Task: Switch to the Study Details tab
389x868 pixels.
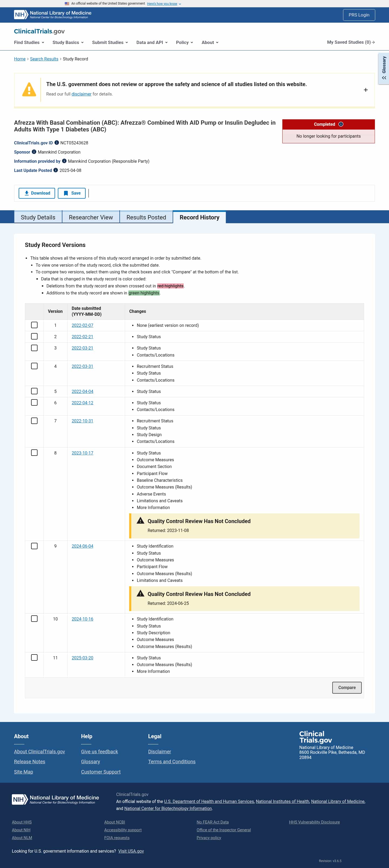Action: coord(38,217)
